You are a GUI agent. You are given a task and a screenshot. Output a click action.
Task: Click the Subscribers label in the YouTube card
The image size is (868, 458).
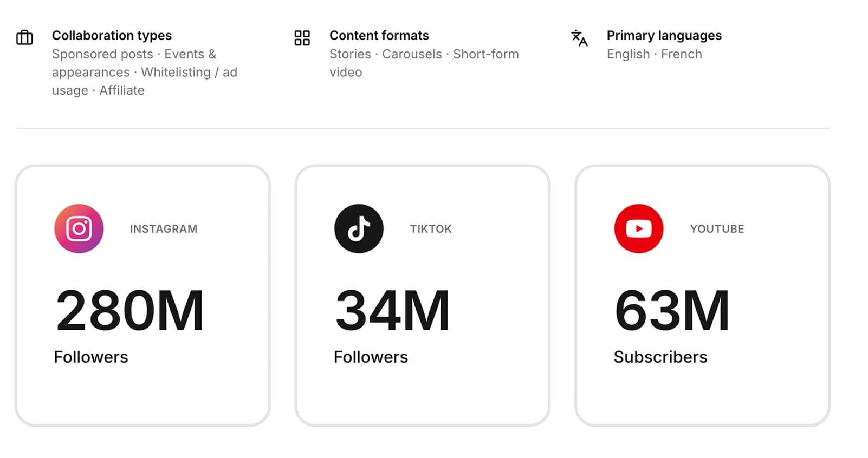(660, 357)
